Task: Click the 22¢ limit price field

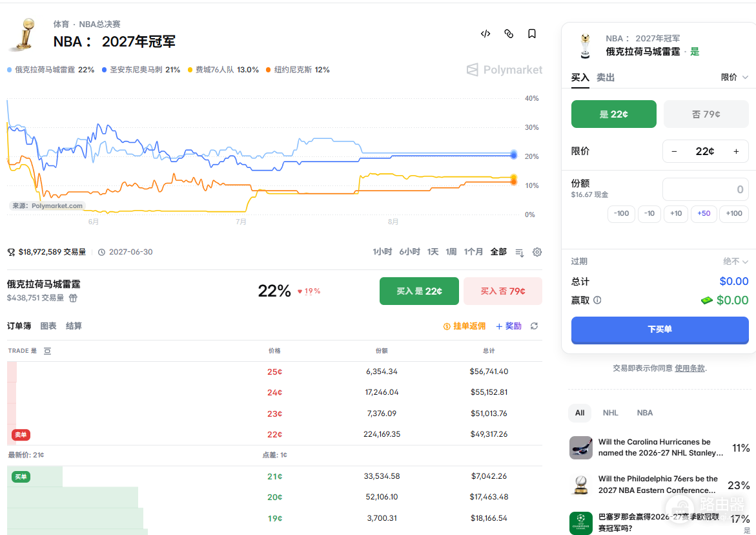Action: 705,151
